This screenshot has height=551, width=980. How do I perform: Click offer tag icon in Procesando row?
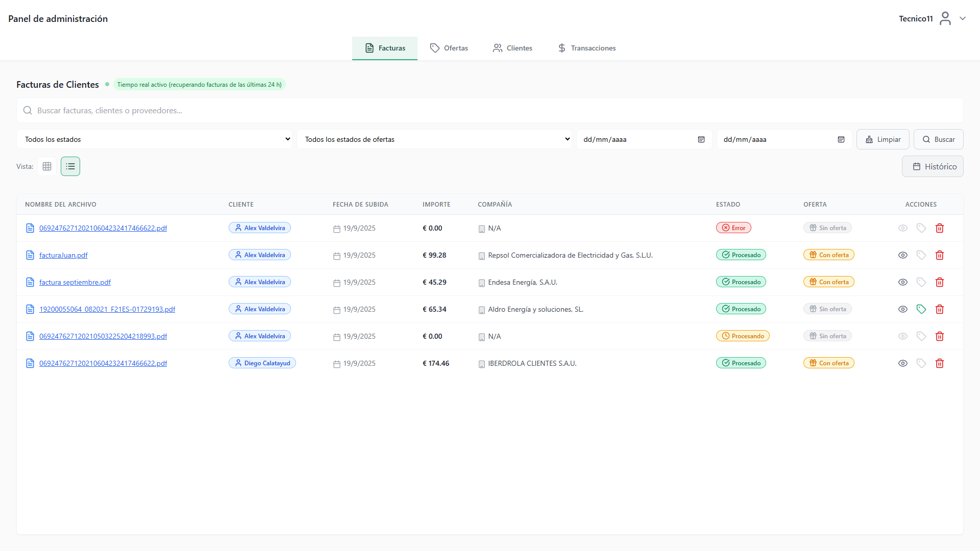coord(921,336)
